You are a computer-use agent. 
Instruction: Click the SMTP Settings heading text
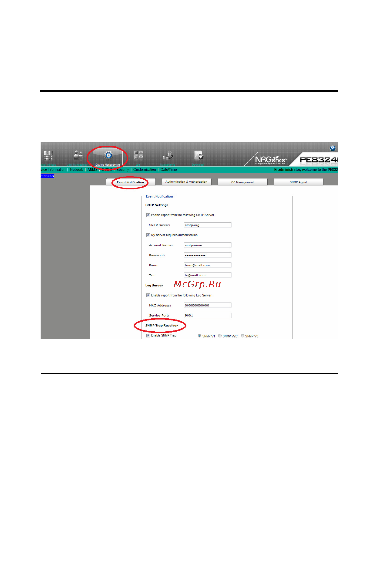(x=157, y=205)
